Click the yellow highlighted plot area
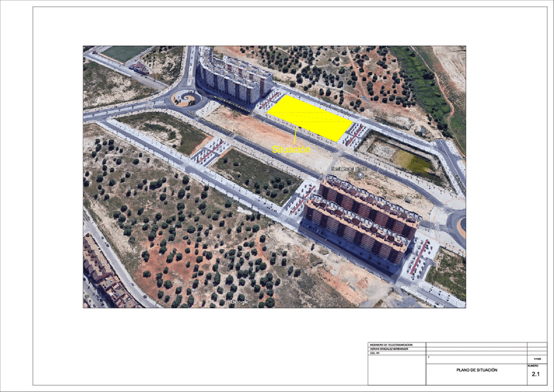 point(310,118)
